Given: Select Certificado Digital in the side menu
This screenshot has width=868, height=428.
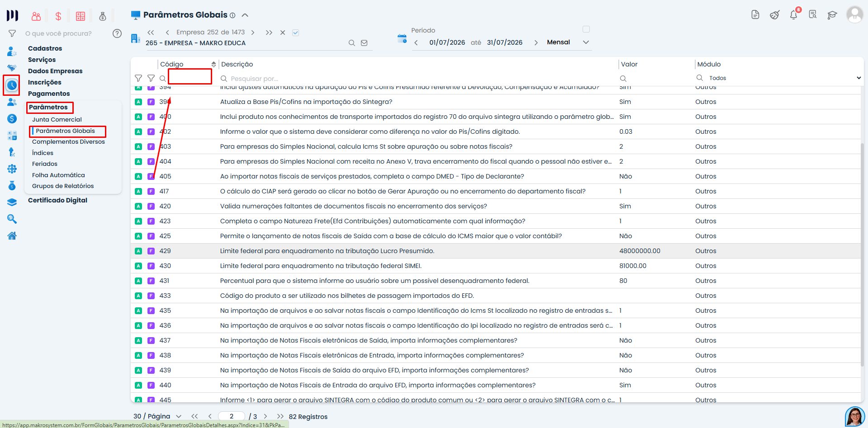Looking at the screenshot, I should coord(57,200).
